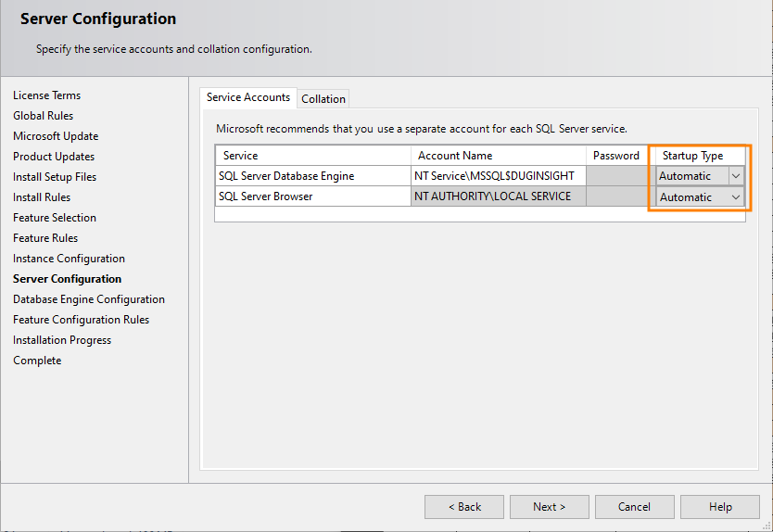Screen dimensions: 773x532
Task: Click Complete step in the list
Action: pos(37,361)
